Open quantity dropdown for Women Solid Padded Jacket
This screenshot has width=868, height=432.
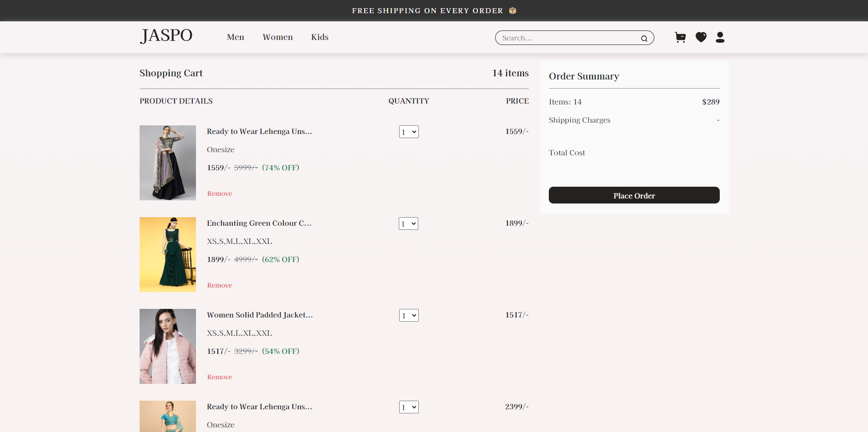click(x=409, y=315)
